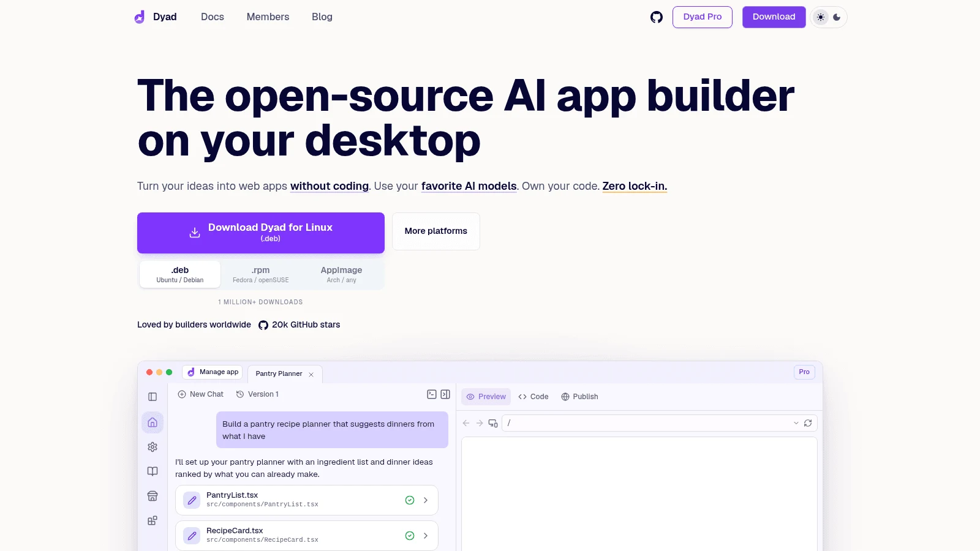Click Download Dyad for Linux button

coord(261,233)
